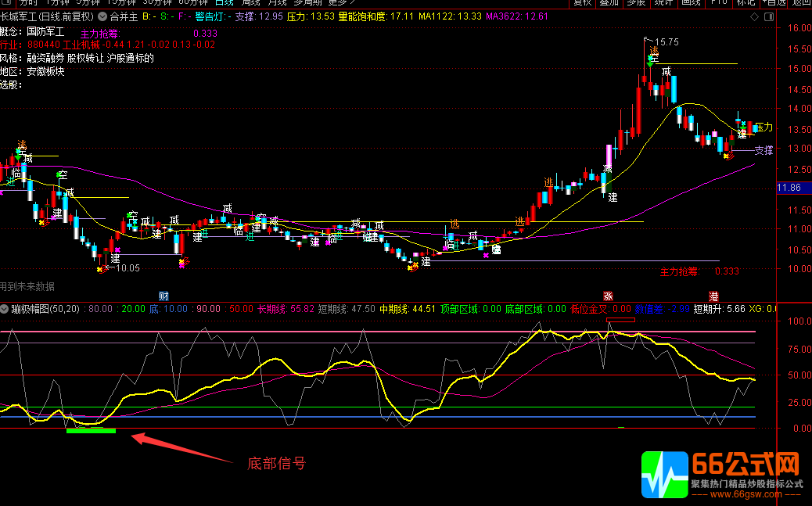Open the 多周期 tab
Viewport: 812px width, 506px height.
click(x=307, y=2)
